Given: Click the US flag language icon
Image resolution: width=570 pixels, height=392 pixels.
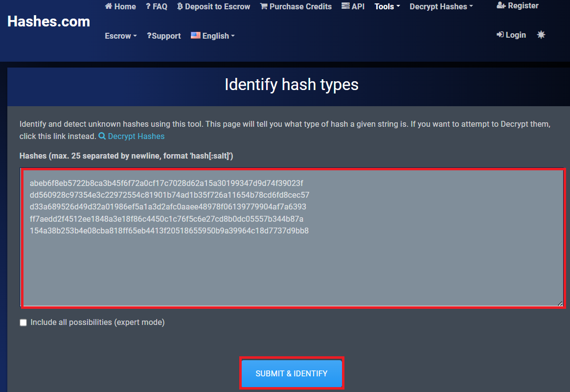Looking at the screenshot, I should tap(196, 35).
